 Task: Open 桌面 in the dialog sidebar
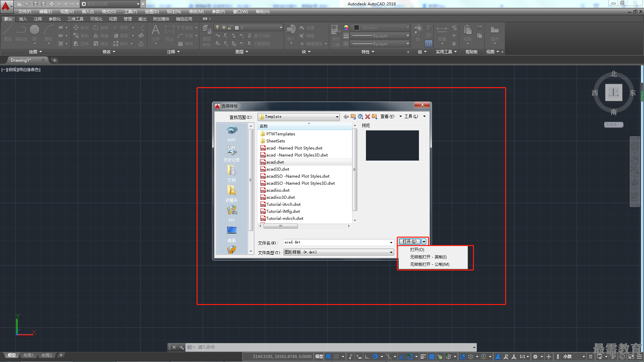[x=232, y=234]
